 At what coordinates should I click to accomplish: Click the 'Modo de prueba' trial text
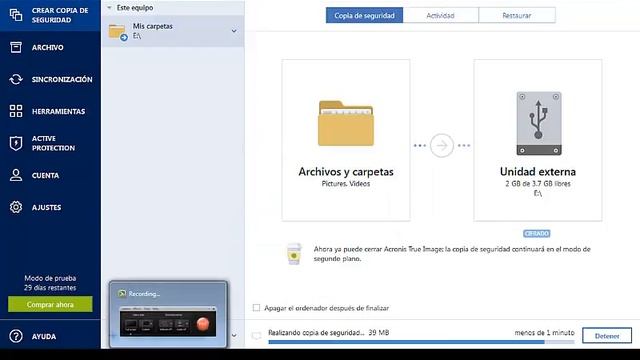click(x=50, y=278)
